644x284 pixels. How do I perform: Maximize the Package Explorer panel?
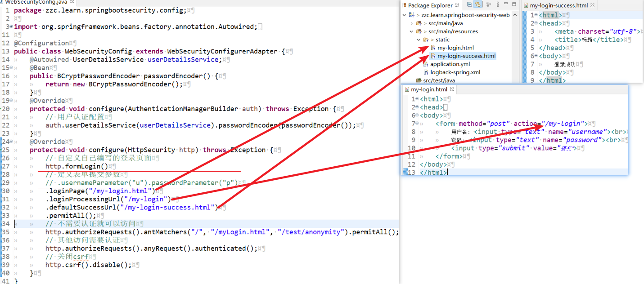tap(514, 4)
